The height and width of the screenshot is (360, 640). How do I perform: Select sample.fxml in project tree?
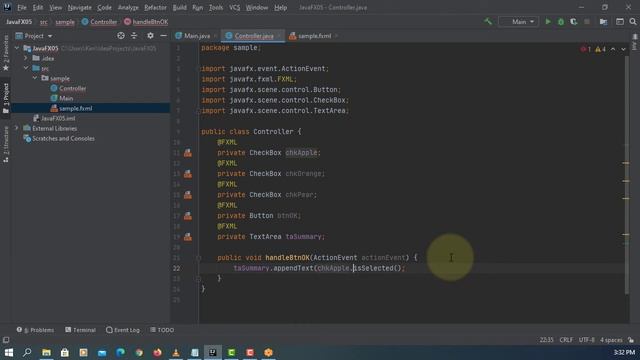pos(71,108)
